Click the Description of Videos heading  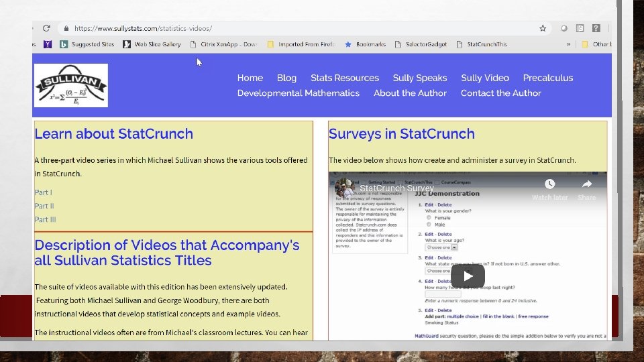(167, 253)
